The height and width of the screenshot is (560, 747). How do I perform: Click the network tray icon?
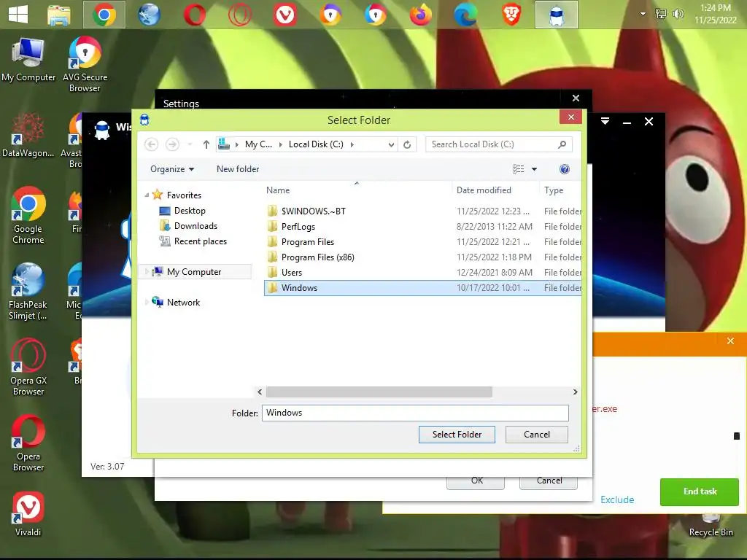(661, 14)
